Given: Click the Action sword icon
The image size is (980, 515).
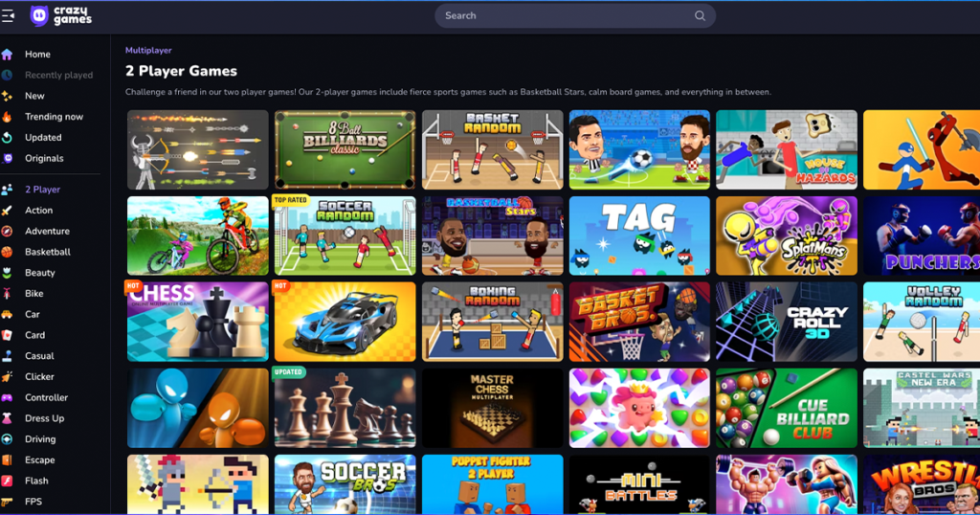Looking at the screenshot, I should [x=7, y=211].
